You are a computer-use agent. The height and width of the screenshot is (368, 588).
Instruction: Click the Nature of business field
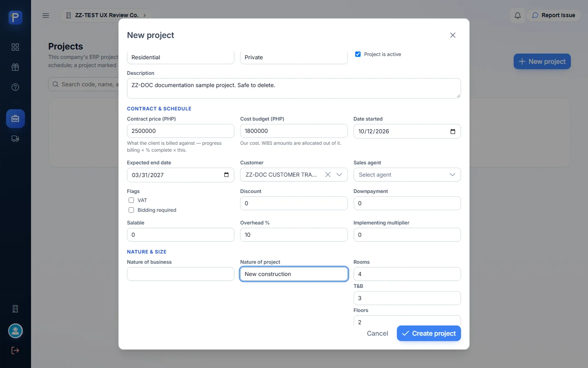(180, 274)
